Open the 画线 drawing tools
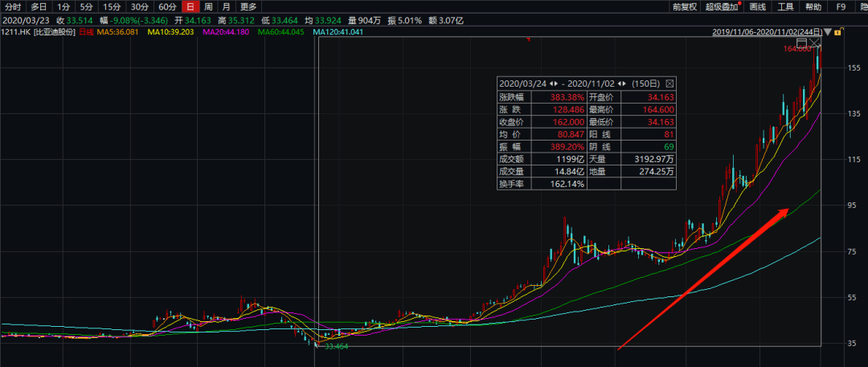The image size is (868, 367). click(x=757, y=6)
